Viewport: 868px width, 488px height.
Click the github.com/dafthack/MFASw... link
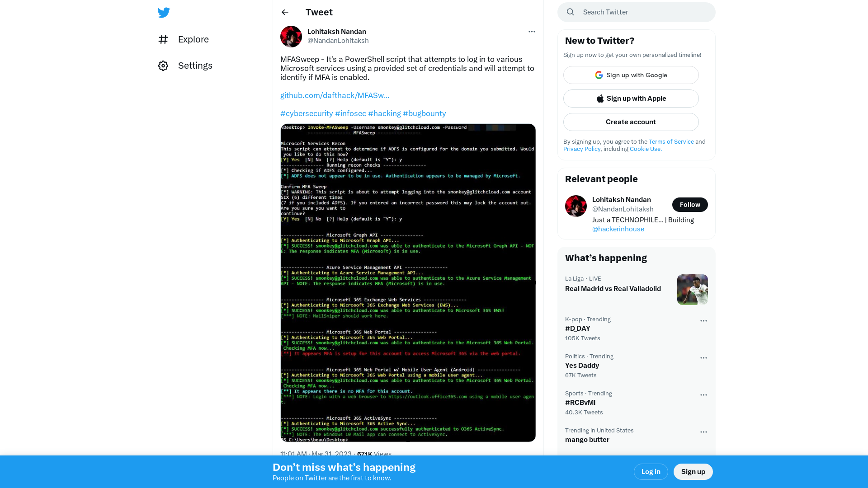pos(335,95)
